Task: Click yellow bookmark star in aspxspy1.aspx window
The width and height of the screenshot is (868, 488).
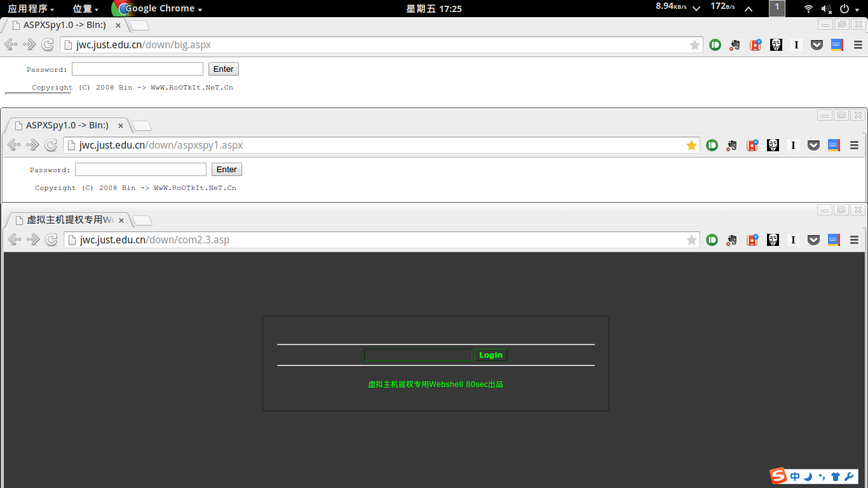Action: tap(691, 145)
